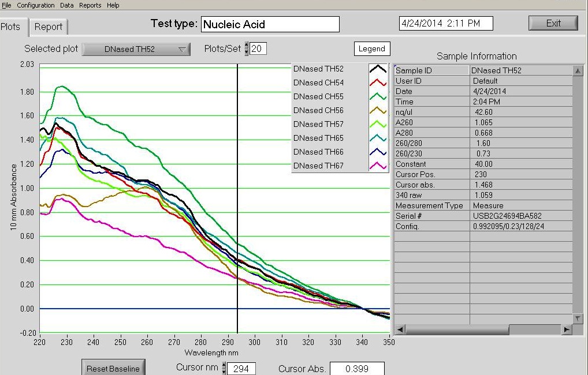The height and width of the screenshot is (375, 588).
Task: Click the Test type Nucleic Acid field
Action: (270, 24)
